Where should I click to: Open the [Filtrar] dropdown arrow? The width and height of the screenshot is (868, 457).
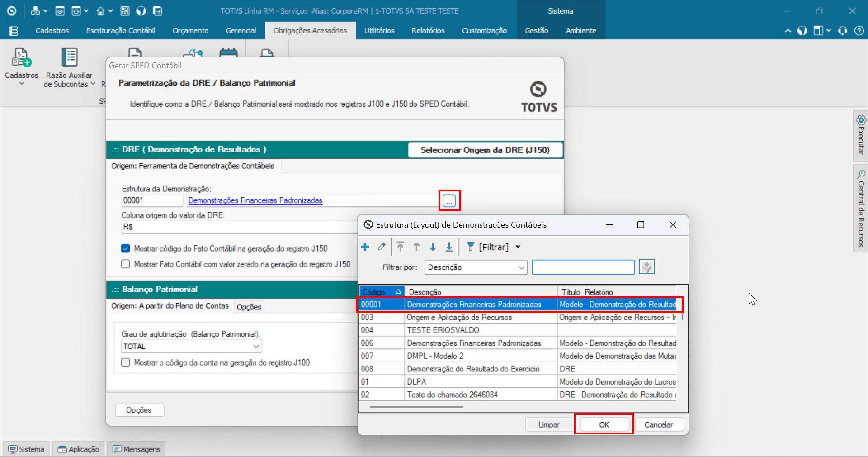[518, 247]
